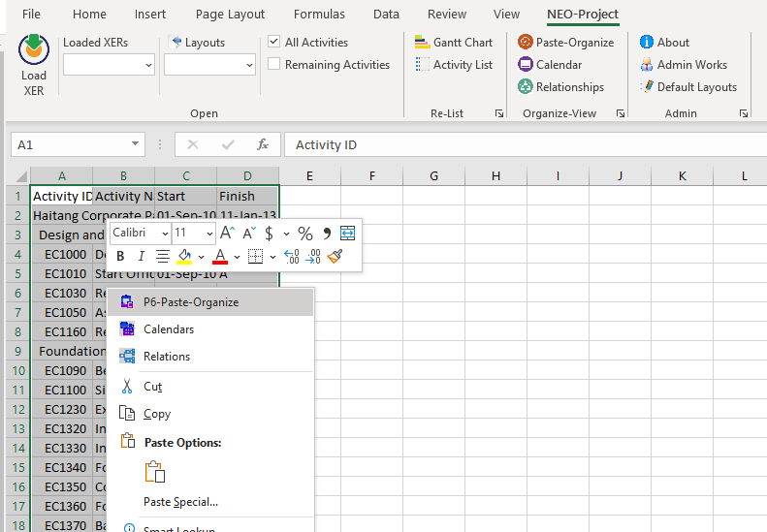
Task: Toggle bold in the mini toolbar
Action: [120, 256]
